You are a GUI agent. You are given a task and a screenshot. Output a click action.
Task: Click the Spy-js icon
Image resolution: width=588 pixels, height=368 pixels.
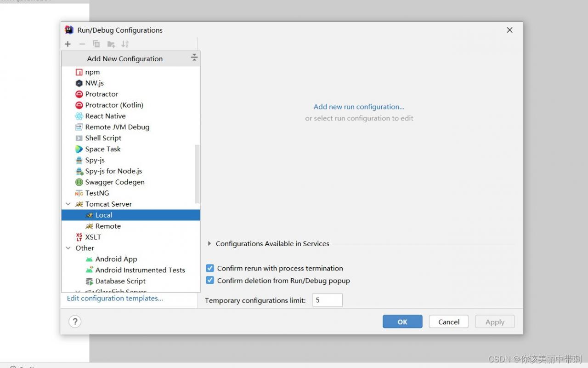pyautogui.click(x=79, y=161)
